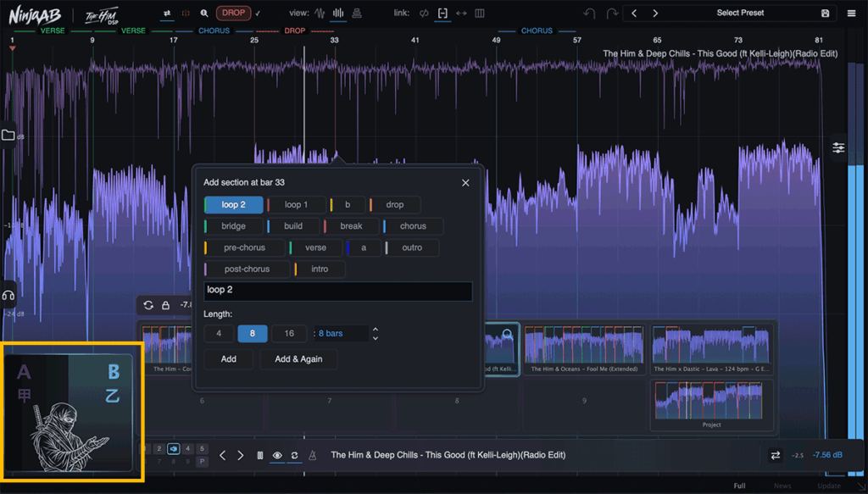
Task: Click the headphones icon on left edge
Action: point(8,296)
